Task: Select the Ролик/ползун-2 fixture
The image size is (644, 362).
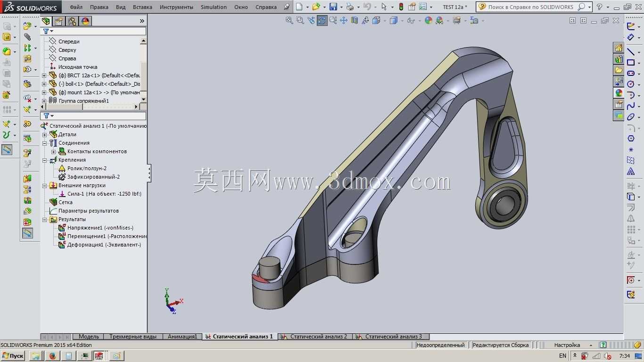Action: pos(82,168)
